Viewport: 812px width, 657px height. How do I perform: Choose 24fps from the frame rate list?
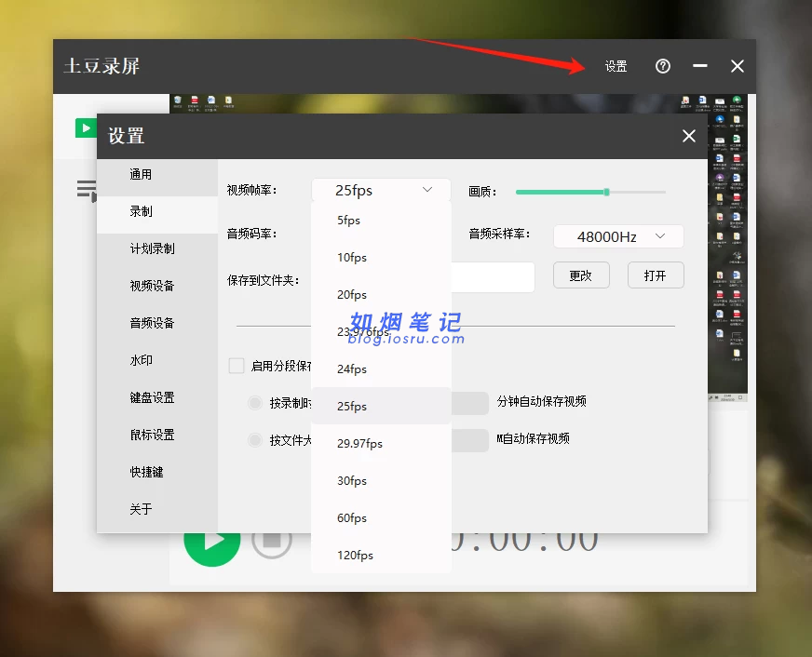(381, 369)
